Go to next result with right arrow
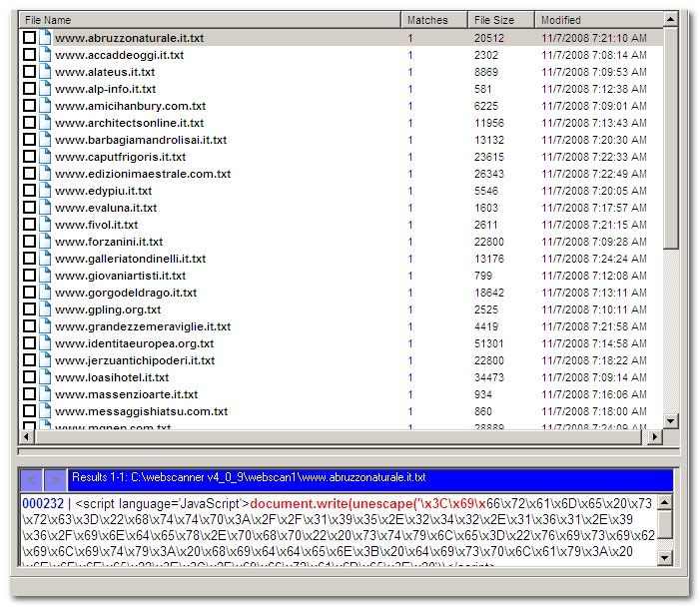This screenshot has width=700, height=607. click(56, 478)
